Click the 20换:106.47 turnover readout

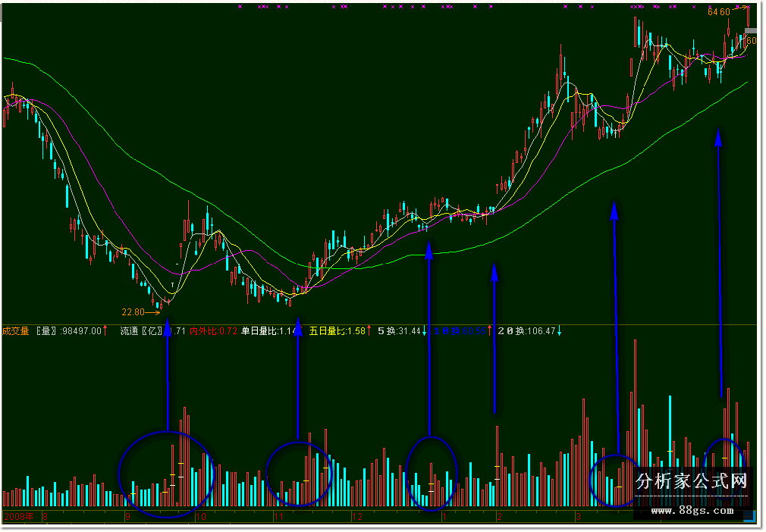(x=526, y=331)
